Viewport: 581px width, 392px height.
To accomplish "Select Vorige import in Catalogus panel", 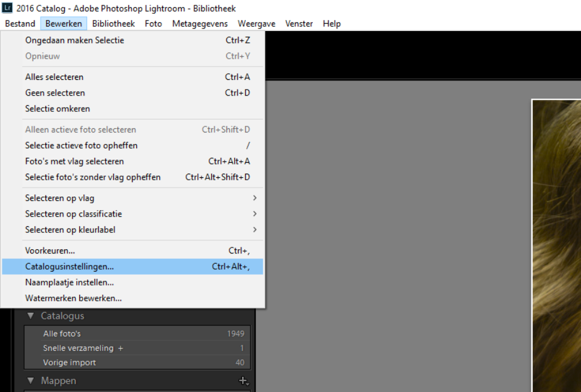I will click(x=137, y=362).
